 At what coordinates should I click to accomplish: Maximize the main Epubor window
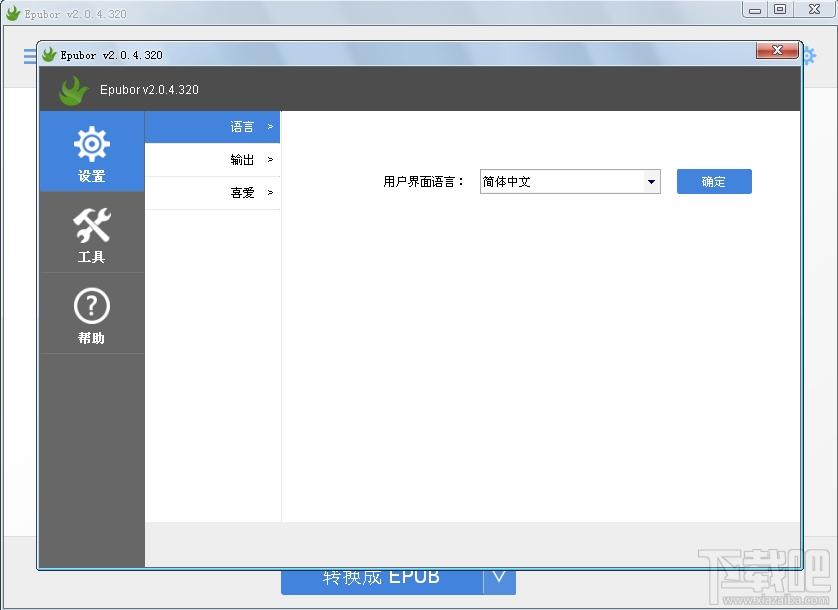pyautogui.click(x=780, y=10)
